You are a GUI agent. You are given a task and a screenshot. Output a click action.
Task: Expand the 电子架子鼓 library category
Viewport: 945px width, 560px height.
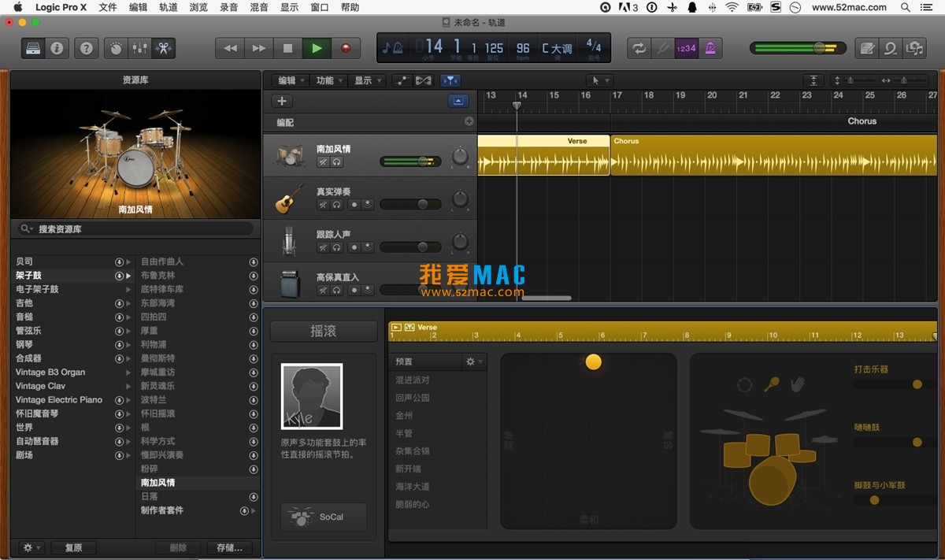128,289
